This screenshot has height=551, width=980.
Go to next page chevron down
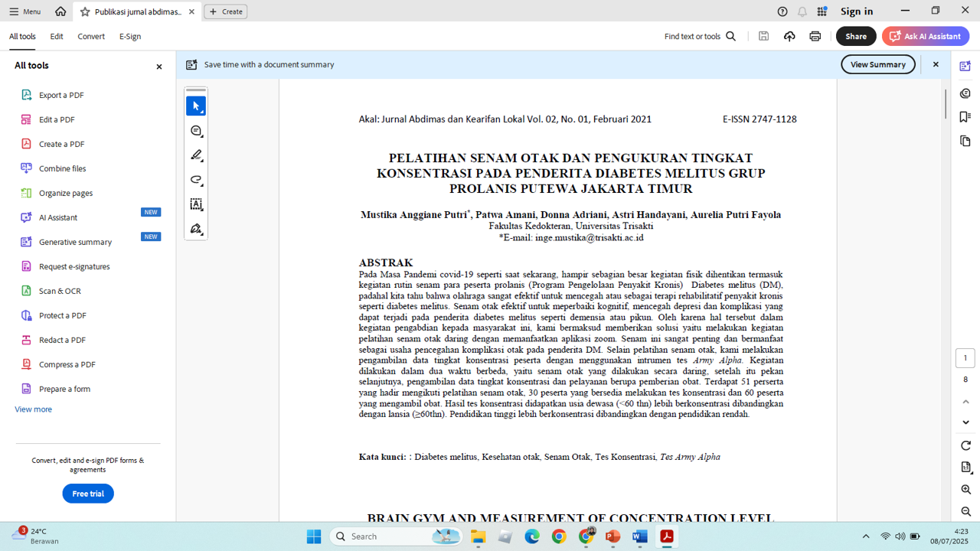coord(965,422)
